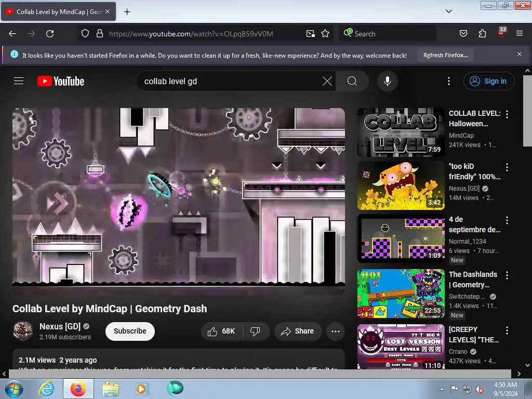
Task: Open the 4 de septiembre thumbnail 1:09
Action: [401, 238]
